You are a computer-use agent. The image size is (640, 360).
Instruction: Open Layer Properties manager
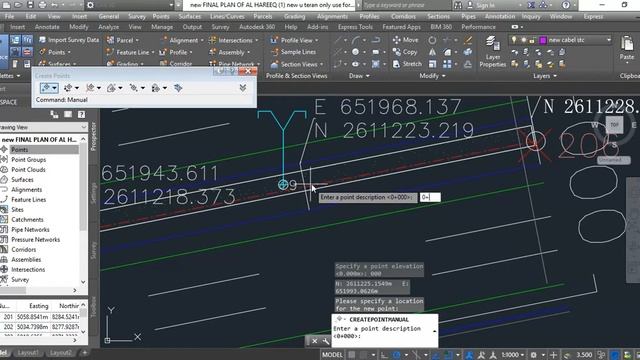click(x=492, y=51)
